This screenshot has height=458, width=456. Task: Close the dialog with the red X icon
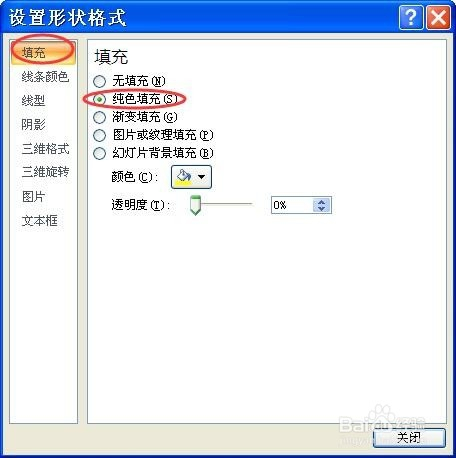pyautogui.click(x=438, y=17)
